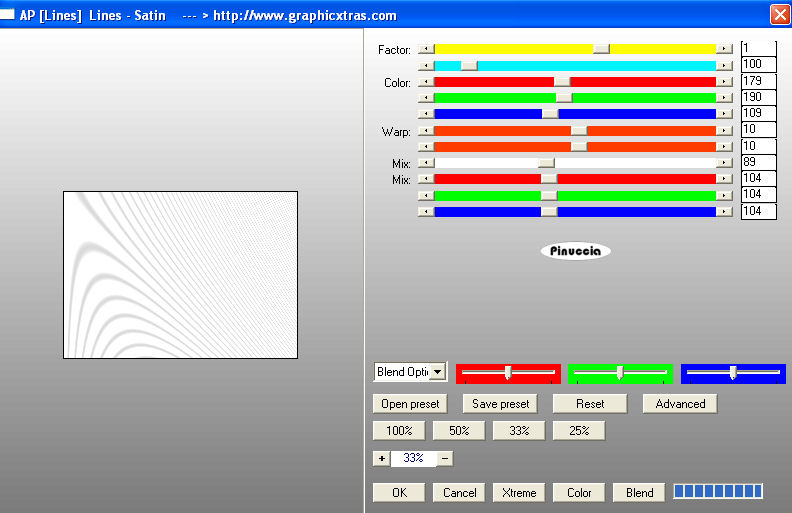Viewport: 792px width, 513px height.
Task: Click the Mix value field showing 89
Action: point(759,162)
